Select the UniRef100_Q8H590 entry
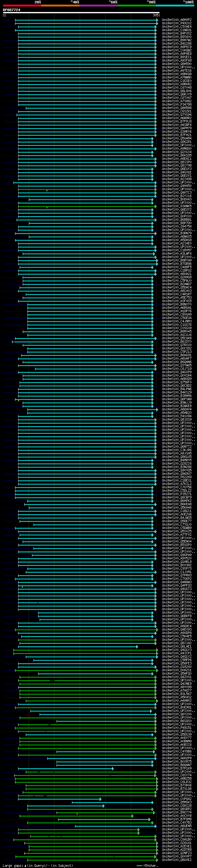 (x=177, y=64)
